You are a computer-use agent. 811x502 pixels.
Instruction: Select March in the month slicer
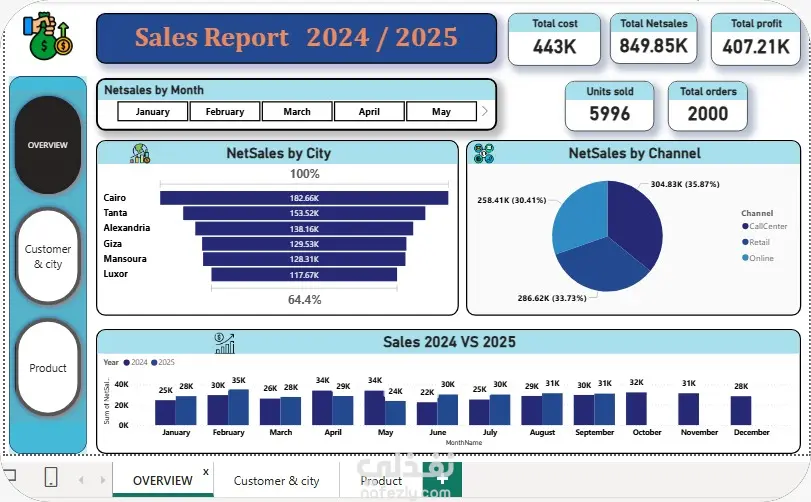coord(297,111)
